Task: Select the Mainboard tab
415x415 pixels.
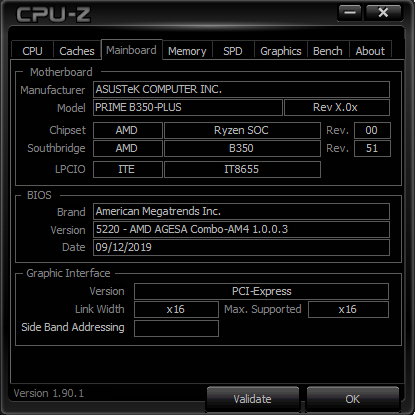Action: pos(131,50)
